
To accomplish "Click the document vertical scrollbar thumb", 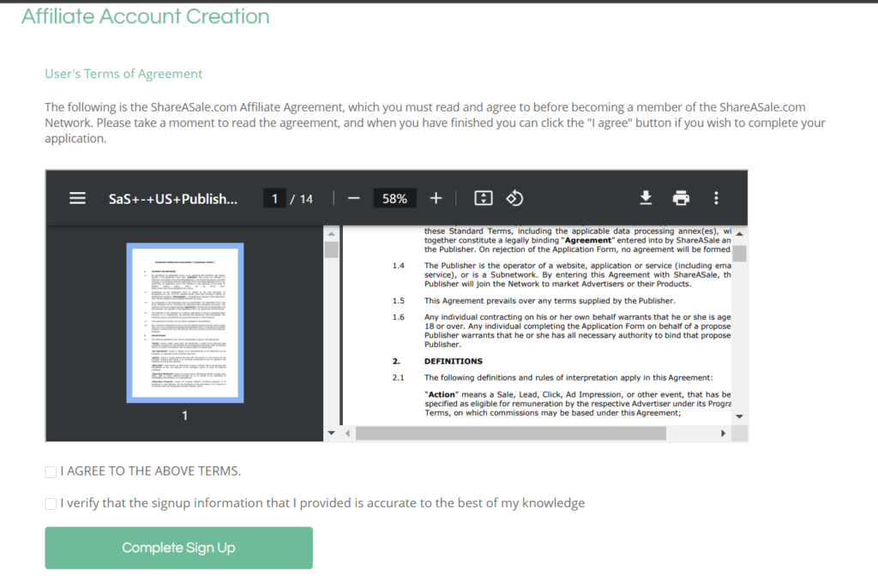I will pos(740,254).
